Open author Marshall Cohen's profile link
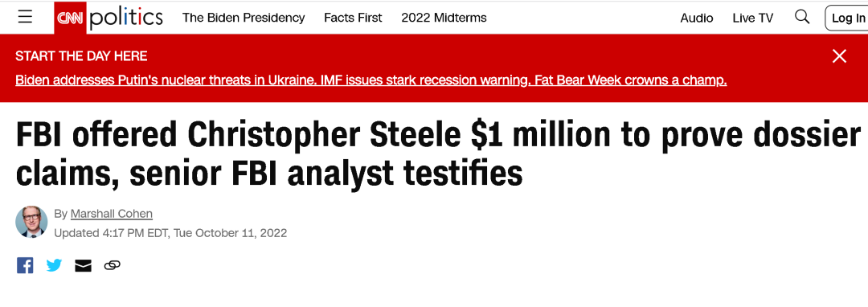Screen dimensions: 868x307 [x=111, y=214]
